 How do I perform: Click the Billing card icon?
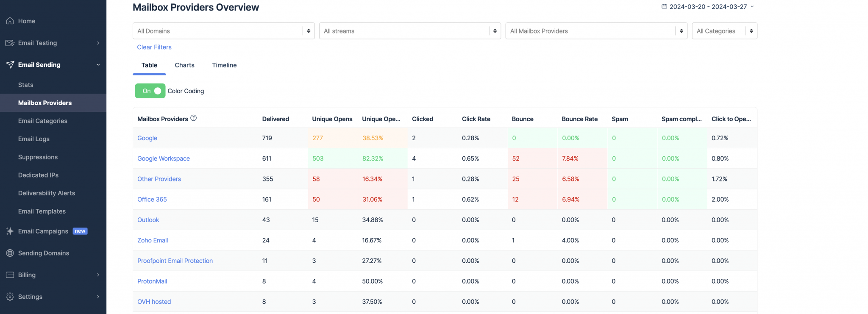coord(10,275)
